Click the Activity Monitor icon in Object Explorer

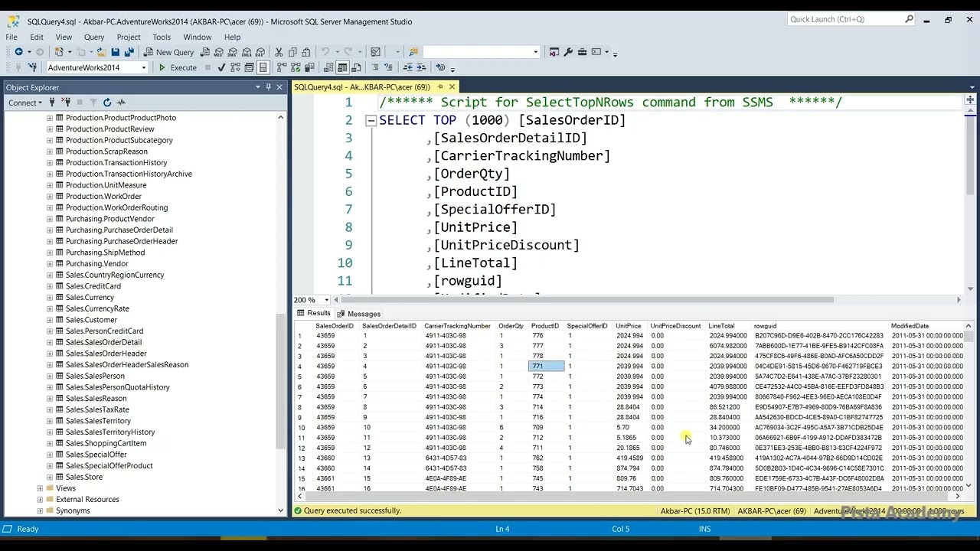pos(121,103)
